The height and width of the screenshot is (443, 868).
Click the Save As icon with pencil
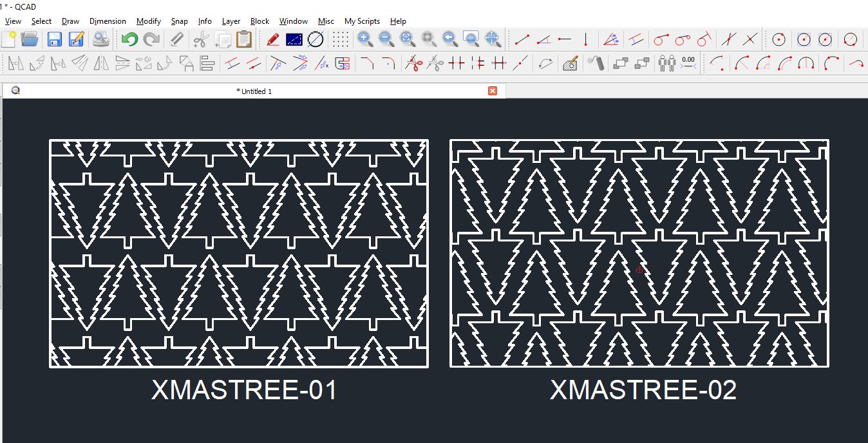coord(76,39)
